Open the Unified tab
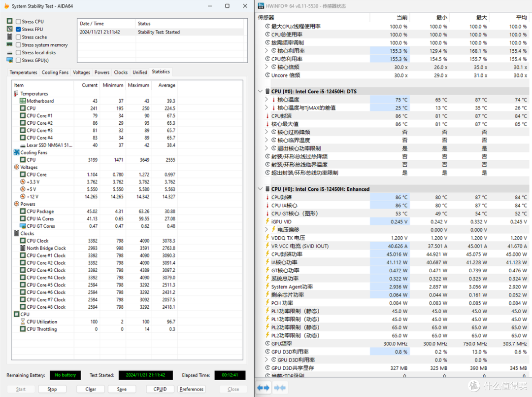Image resolution: width=532 pixels, height=397 pixels. [140, 72]
